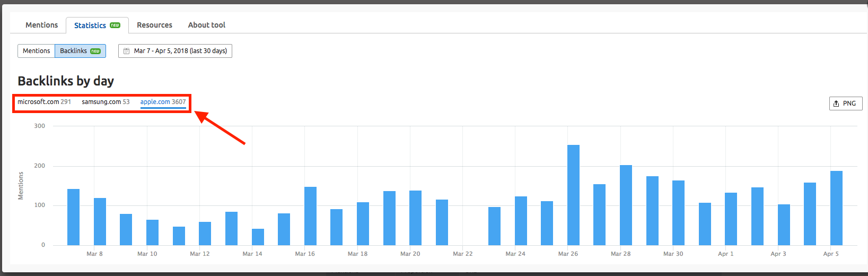Image resolution: width=868 pixels, height=276 pixels.
Task: Click the calendar icon in date picker
Action: [x=126, y=51]
